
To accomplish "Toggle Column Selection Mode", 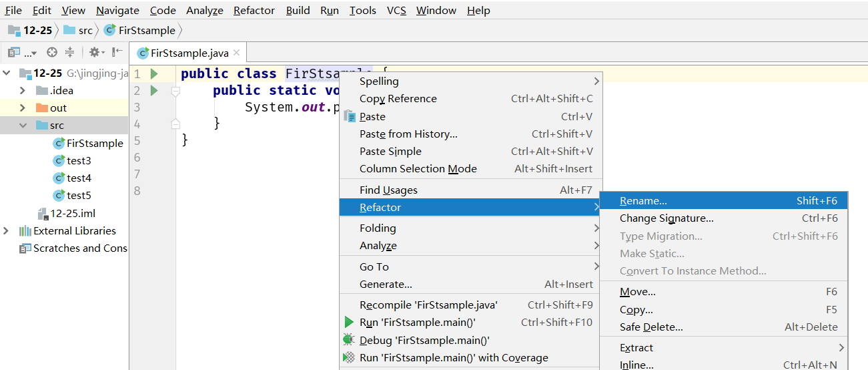I will point(471,169).
